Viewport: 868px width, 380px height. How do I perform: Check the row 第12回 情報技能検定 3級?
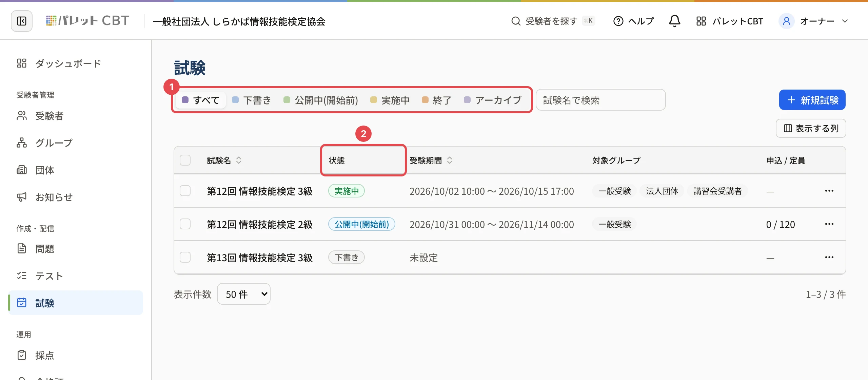pos(185,191)
